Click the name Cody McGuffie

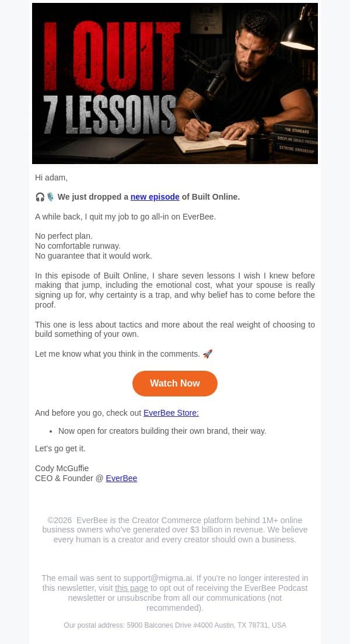pos(62,468)
